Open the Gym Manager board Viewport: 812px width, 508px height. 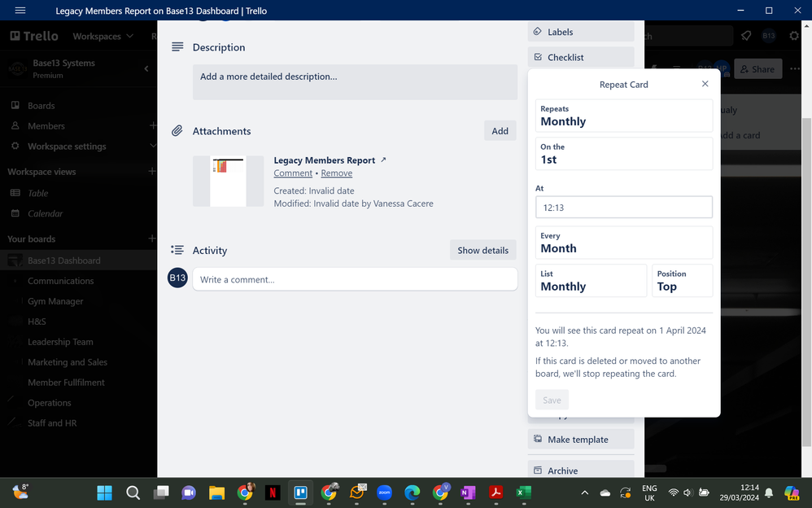coord(55,301)
